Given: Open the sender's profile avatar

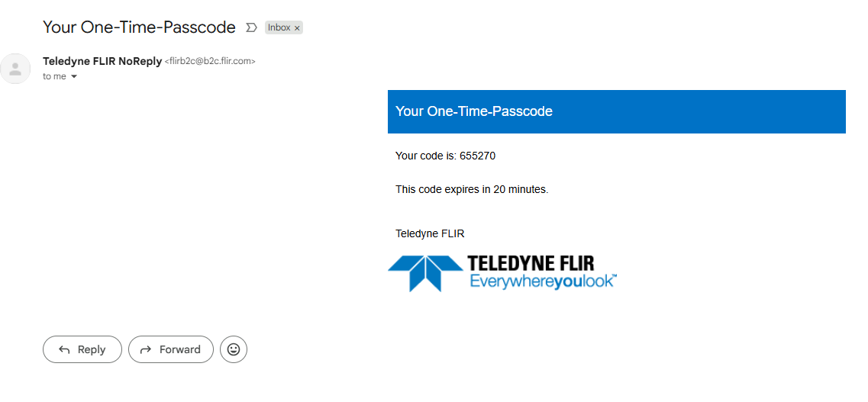Looking at the screenshot, I should point(15,69).
